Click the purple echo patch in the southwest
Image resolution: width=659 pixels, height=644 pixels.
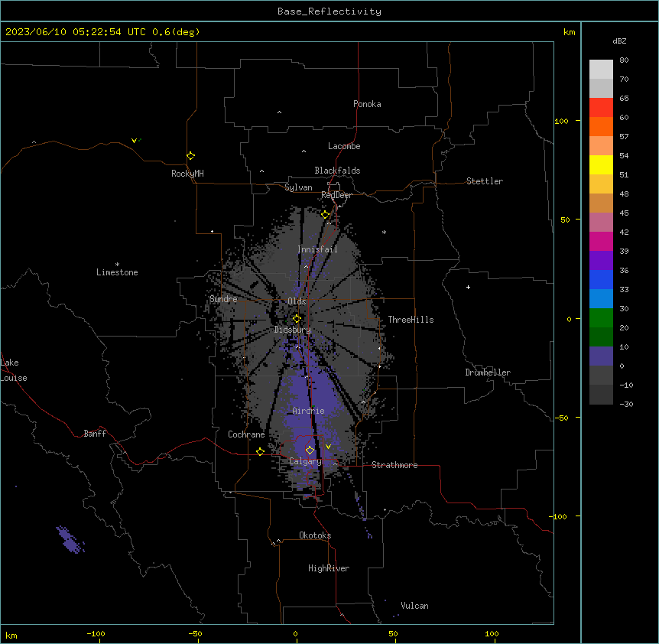pos(70,539)
